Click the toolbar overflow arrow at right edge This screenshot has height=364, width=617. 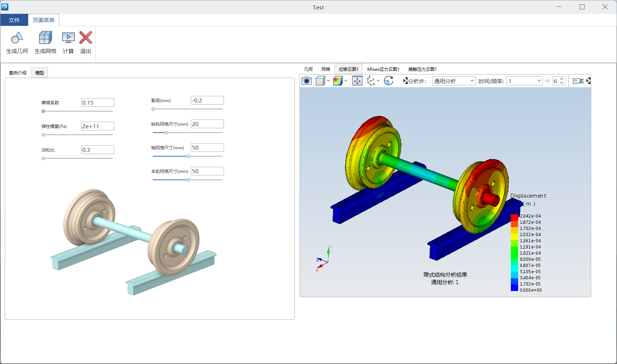[588, 81]
